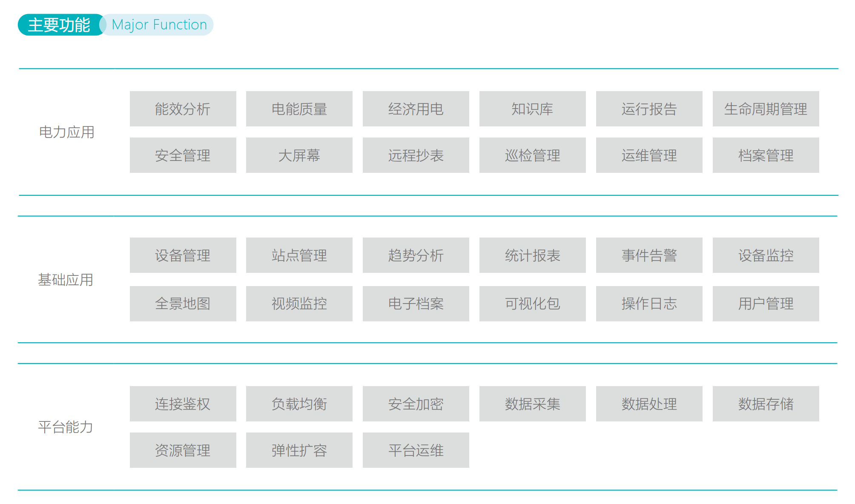Click the 生命周期管理 button
855x504 pixels.
766,109
